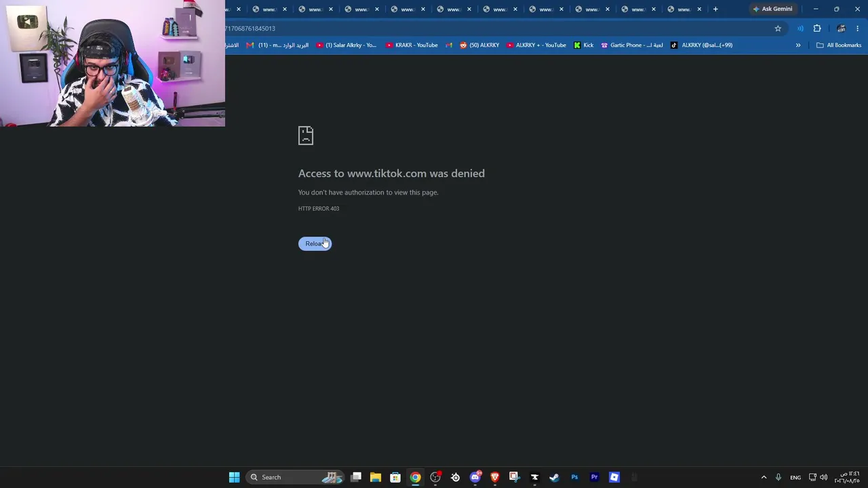
Task: Launch Brave browser from the taskbar
Action: pos(495,477)
